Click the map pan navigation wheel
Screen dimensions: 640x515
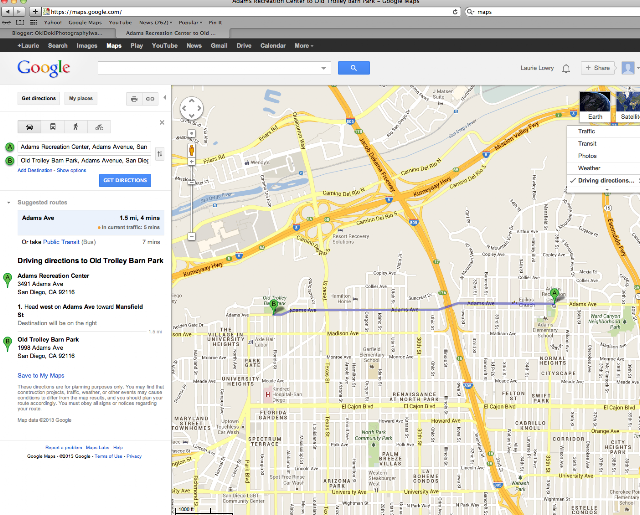point(191,109)
